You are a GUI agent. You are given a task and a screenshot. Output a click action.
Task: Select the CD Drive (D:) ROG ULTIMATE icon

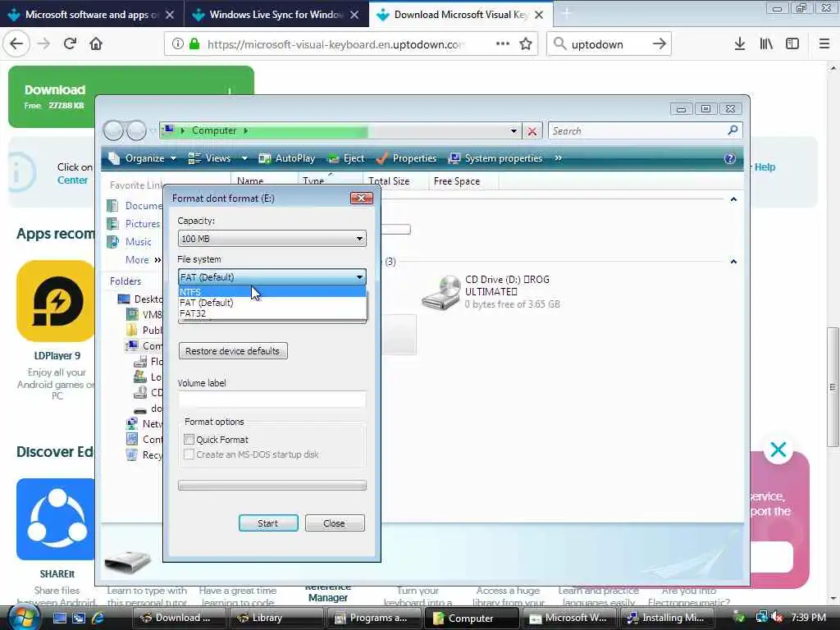[x=441, y=292]
